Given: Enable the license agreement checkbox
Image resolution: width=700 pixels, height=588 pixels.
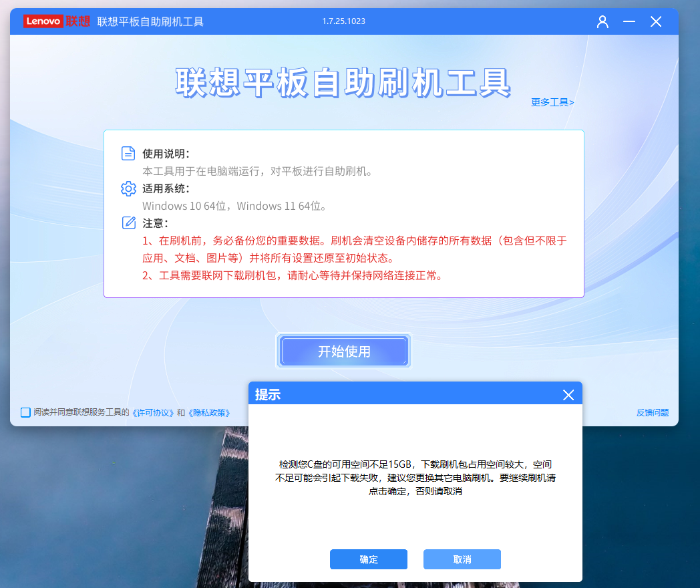Looking at the screenshot, I should [25, 413].
